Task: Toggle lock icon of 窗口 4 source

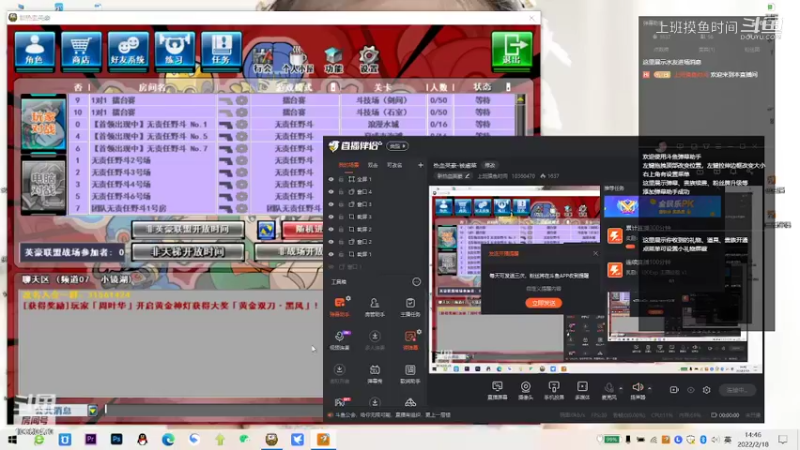Action: point(341,192)
